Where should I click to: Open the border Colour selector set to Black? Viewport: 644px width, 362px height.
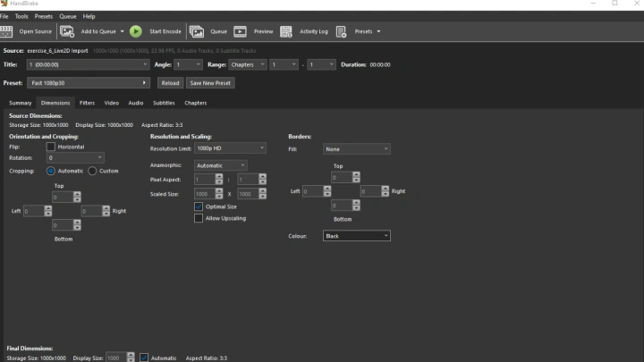(357, 236)
